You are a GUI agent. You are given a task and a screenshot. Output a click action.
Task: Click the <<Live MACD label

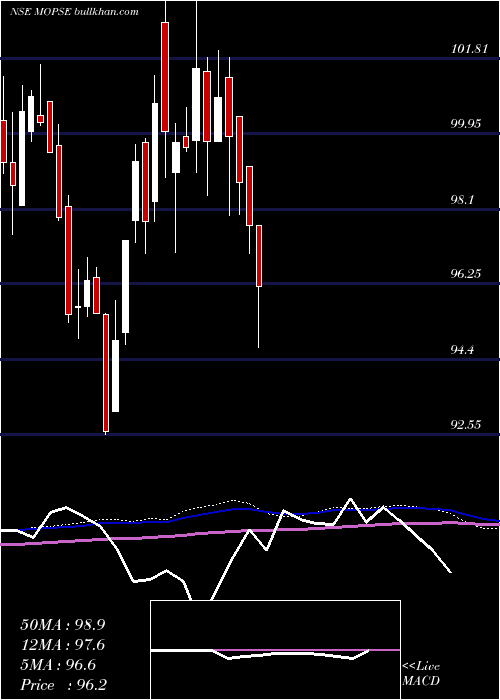point(421,673)
